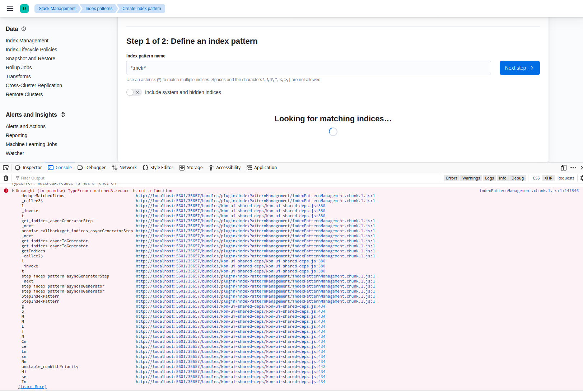Image resolution: width=583 pixels, height=392 pixels.
Task: Click the dedupeMatchedItems stack frame URL
Action: click(x=255, y=196)
